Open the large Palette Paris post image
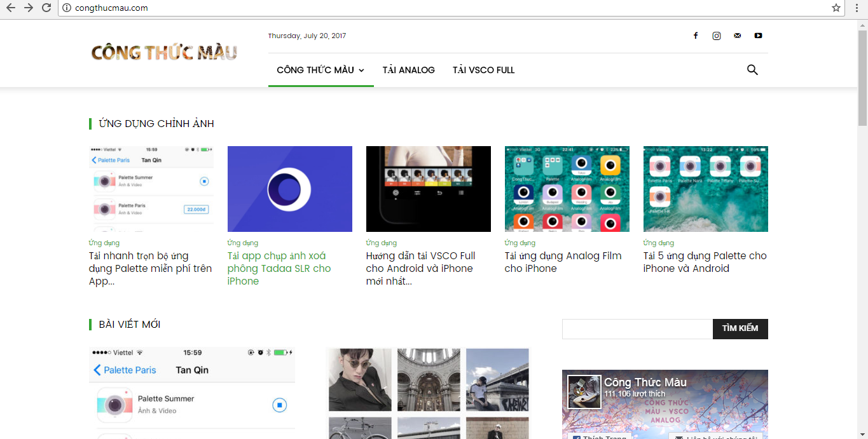This screenshot has height=439, width=868. 192,393
